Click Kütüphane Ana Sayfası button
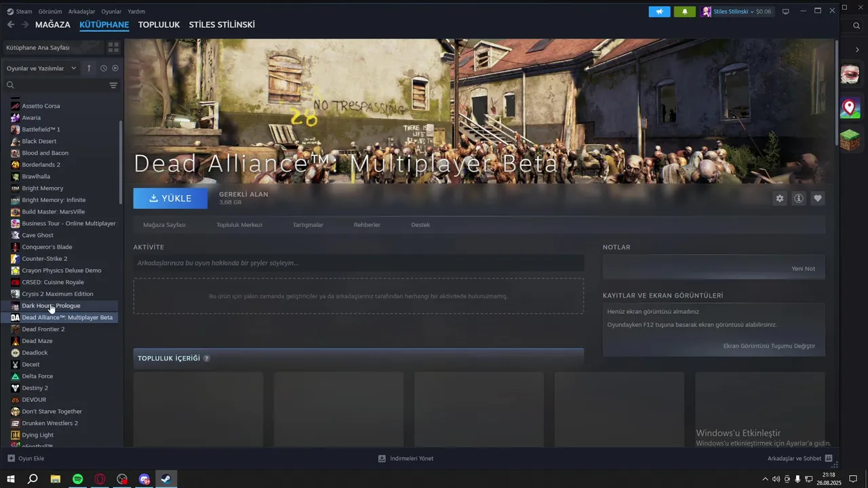868x488 pixels. [x=54, y=47]
